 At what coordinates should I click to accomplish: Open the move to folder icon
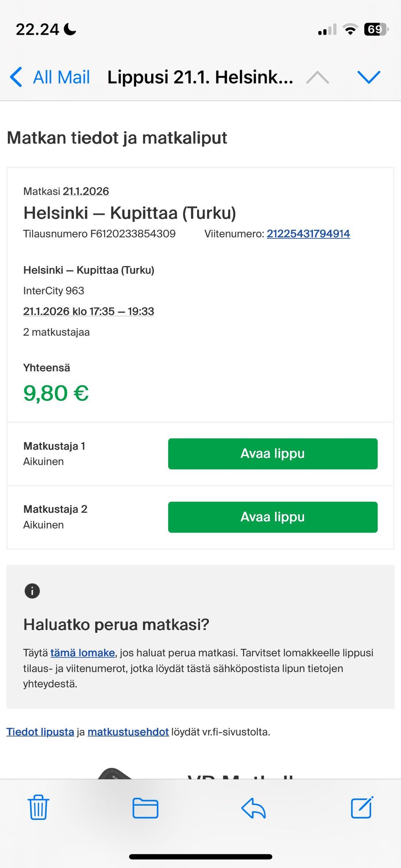tap(145, 808)
